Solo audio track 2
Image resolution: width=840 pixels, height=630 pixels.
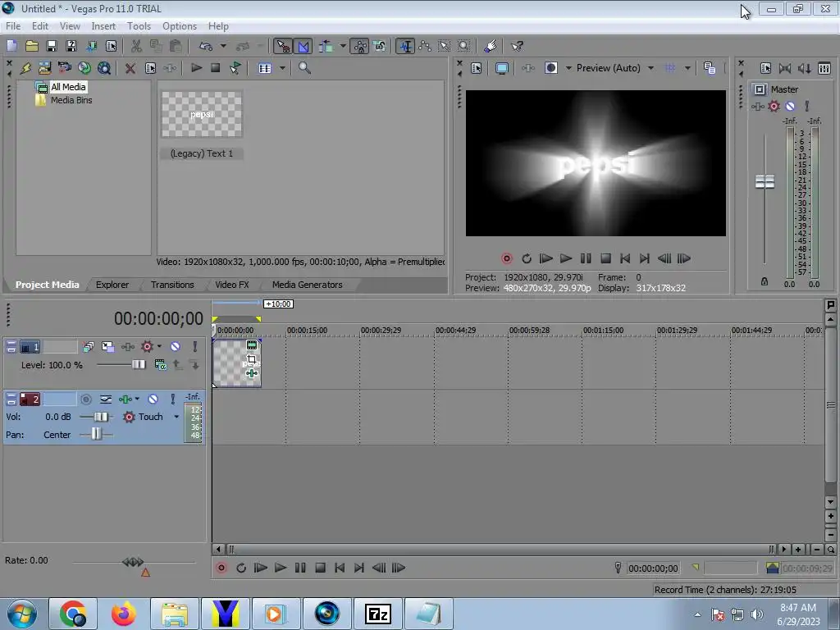tap(172, 399)
